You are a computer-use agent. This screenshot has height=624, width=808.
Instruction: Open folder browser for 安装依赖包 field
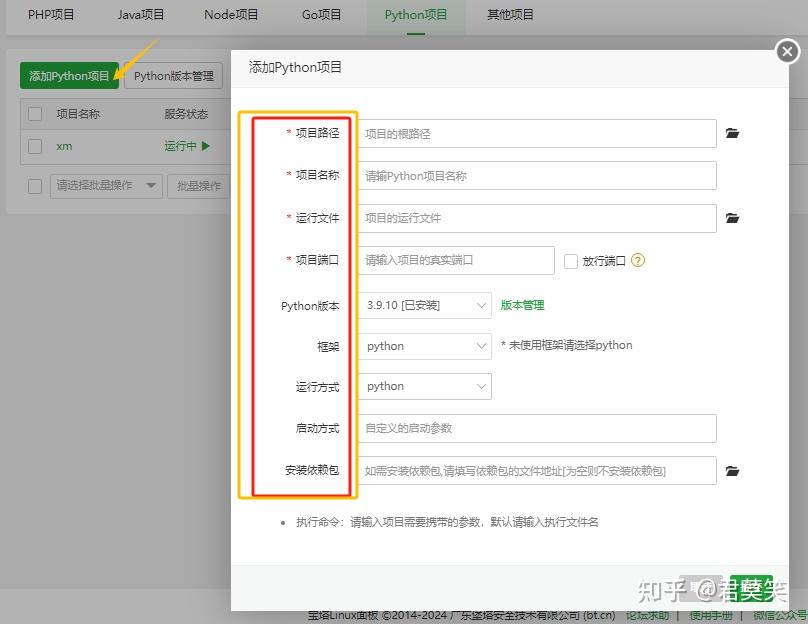(732, 471)
